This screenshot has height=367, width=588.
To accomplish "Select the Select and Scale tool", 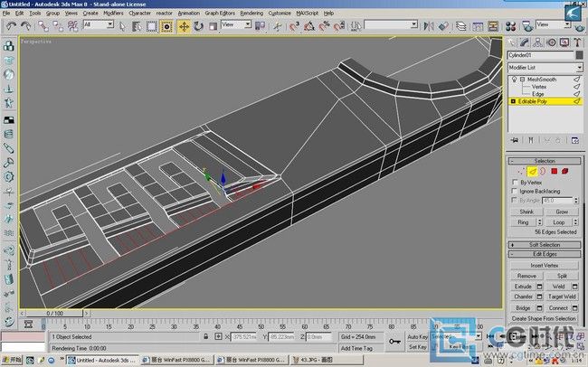I will (x=213, y=26).
